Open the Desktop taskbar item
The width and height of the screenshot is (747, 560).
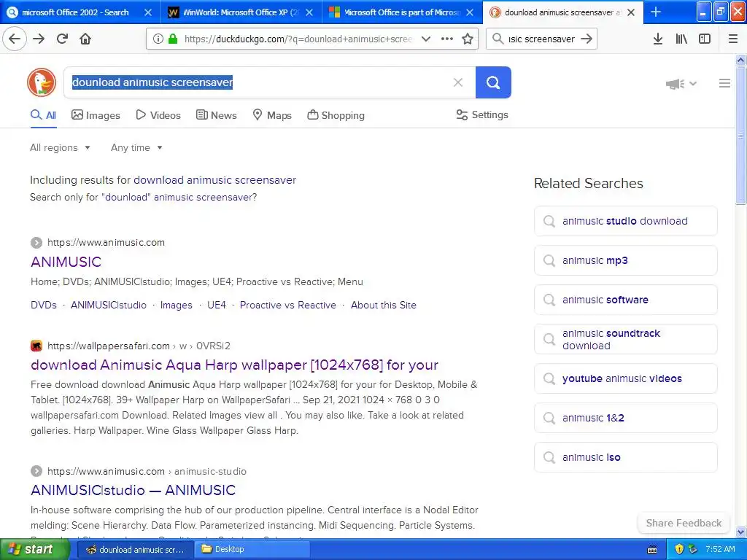252,549
